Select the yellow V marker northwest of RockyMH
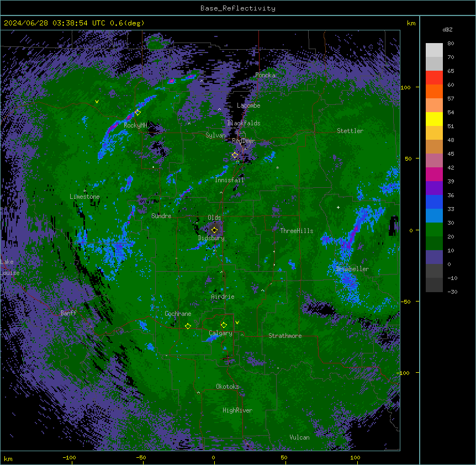The width and height of the screenshot is (476, 465). (x=97, y=102)
